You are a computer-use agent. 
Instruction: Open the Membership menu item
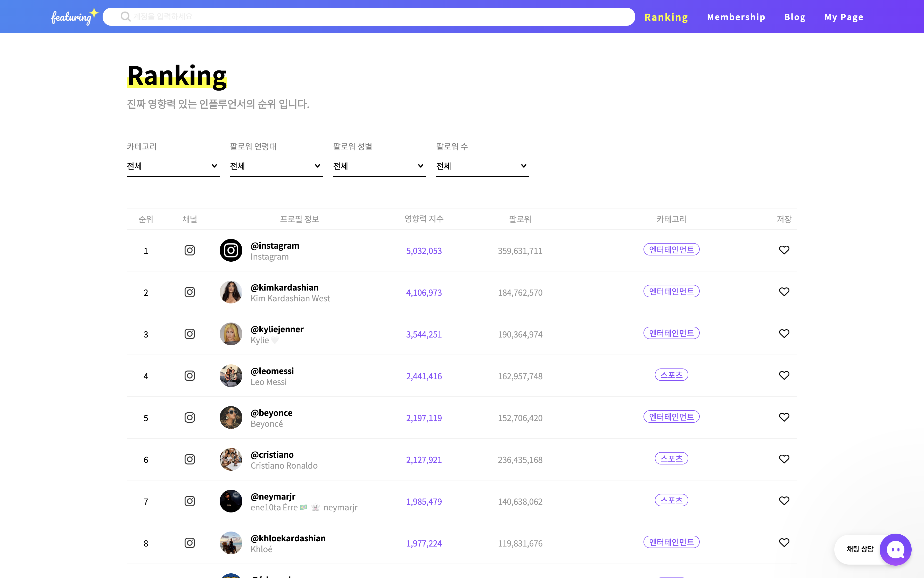click(x=736, y=17)
